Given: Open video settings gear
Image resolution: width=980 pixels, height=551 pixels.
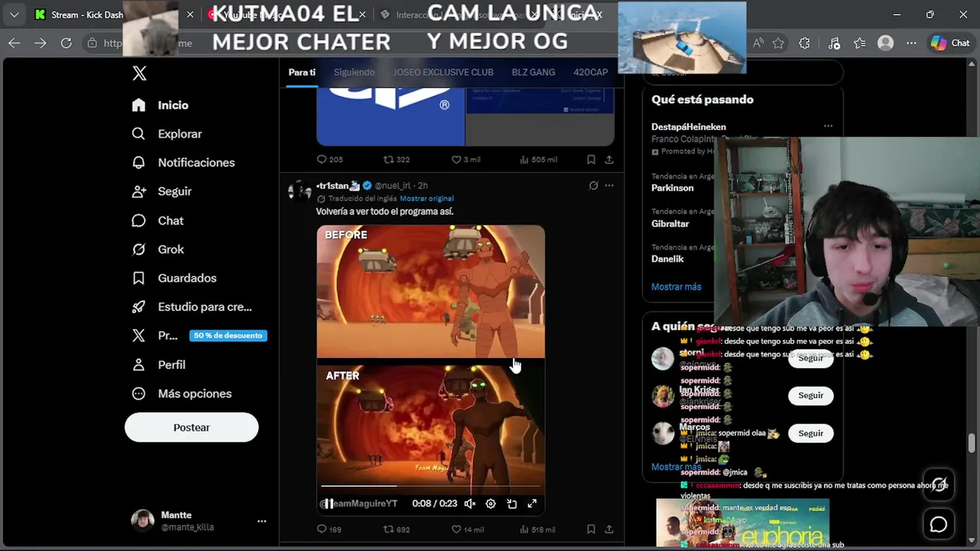Looking at the screenshot, I should pyautogui.click(x=491, y=504).
